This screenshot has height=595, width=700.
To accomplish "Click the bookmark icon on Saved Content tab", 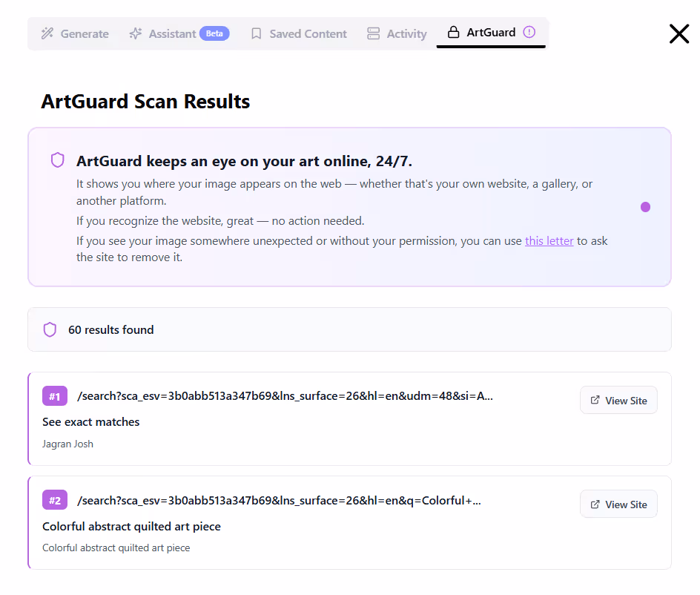I will click(x=256, y=33).
